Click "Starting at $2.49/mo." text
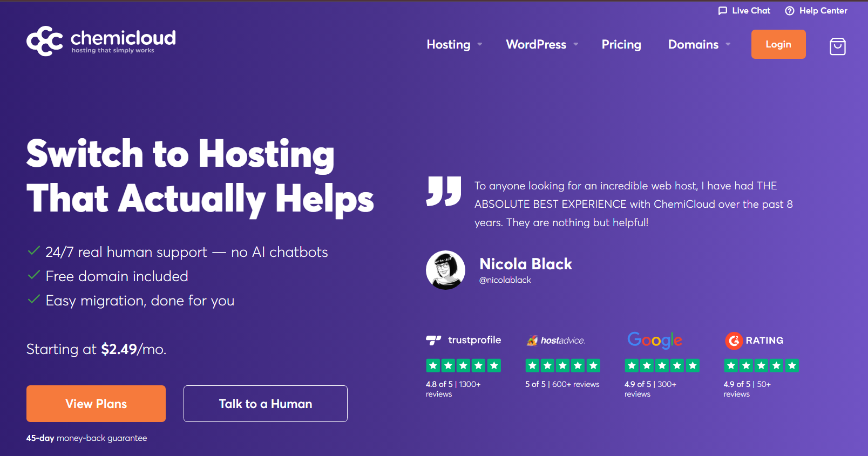This screenshot has width=868, height=456. click(x=97, y=349)
